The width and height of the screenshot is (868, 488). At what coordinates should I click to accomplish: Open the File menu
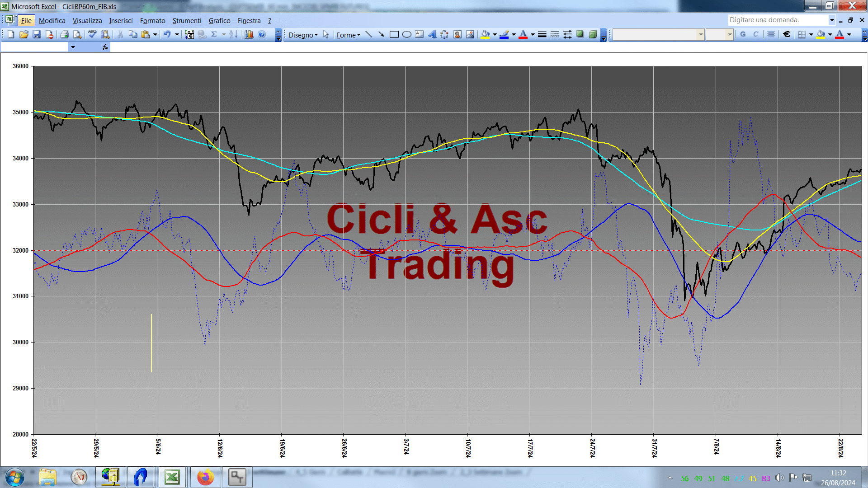click(x=26, y=20)
